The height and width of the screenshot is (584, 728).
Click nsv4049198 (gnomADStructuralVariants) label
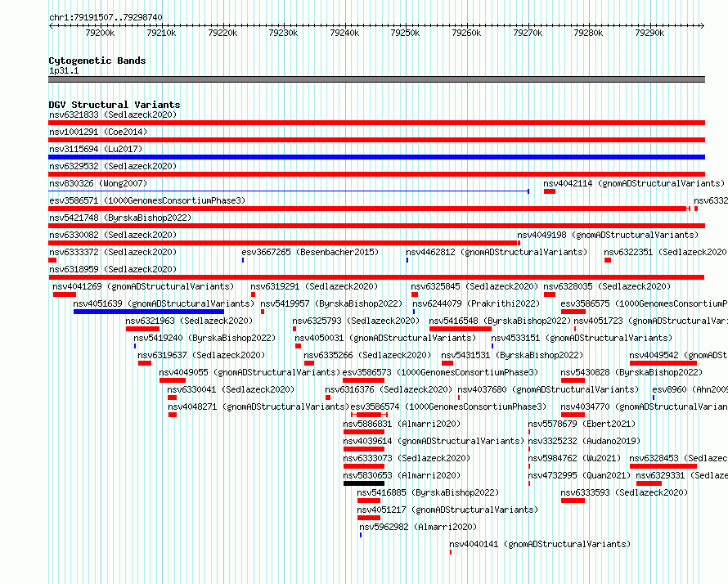coord(608,235)
